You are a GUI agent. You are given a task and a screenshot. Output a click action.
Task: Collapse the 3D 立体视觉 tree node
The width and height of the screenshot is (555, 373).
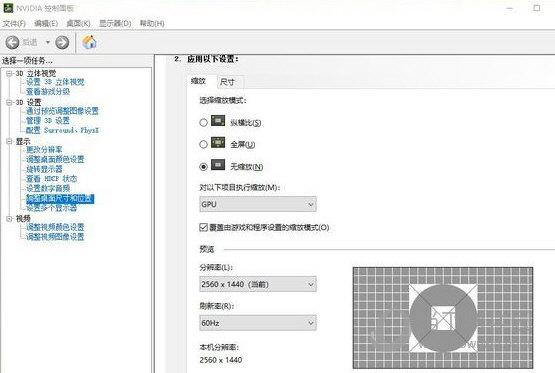[x=9, y=73]
